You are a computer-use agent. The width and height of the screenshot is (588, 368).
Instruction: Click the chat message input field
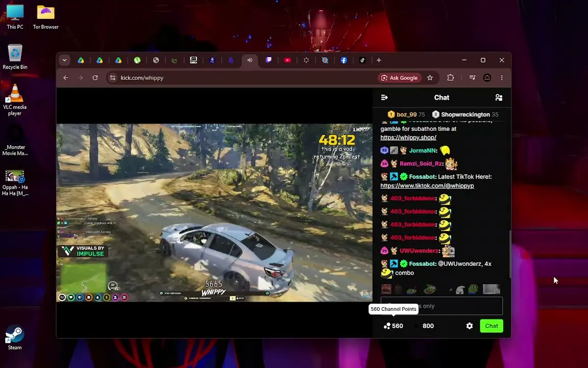[442, 306]
